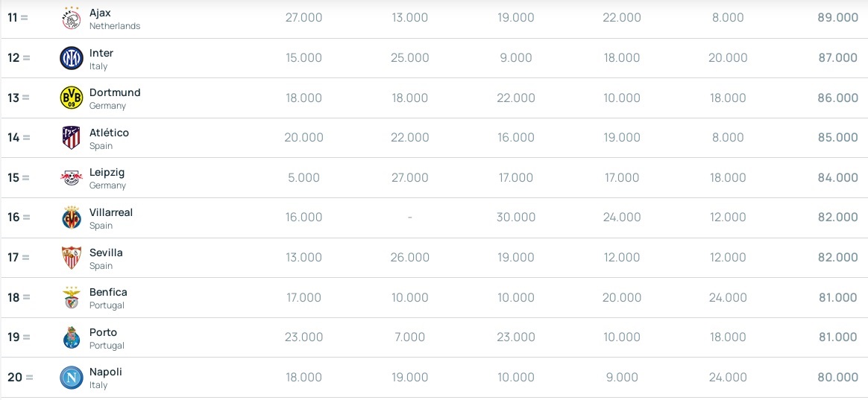Click Leipzig's 27.000 season score
Viewport: 868px width, 400px height.
409,177
